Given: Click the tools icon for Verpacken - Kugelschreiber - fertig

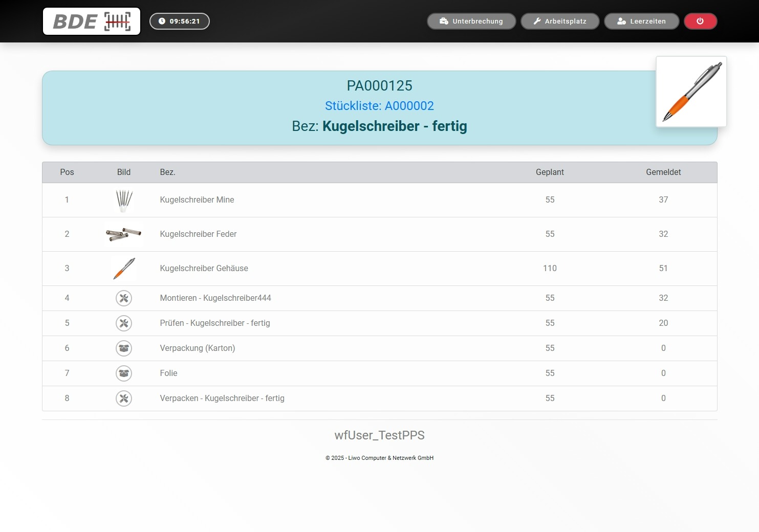Looking at the screenshot, I should pyautogui.click(x=124, y=398).
